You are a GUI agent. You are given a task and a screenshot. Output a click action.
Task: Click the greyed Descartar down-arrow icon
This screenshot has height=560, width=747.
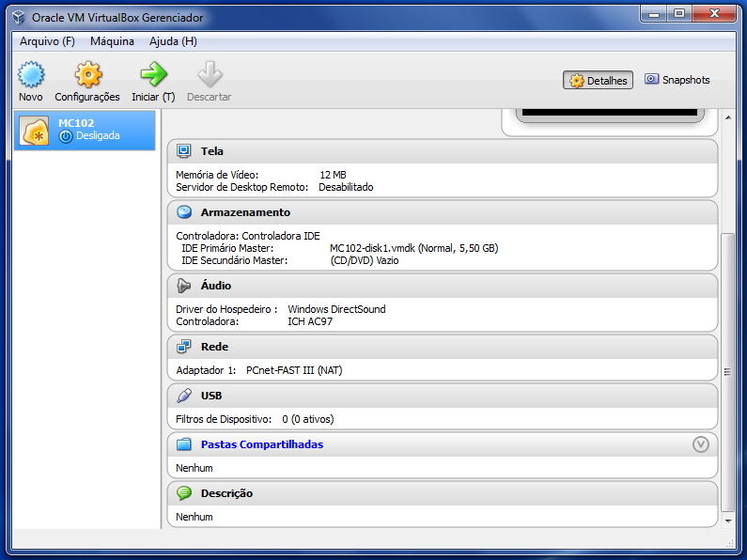click(210, 74)
